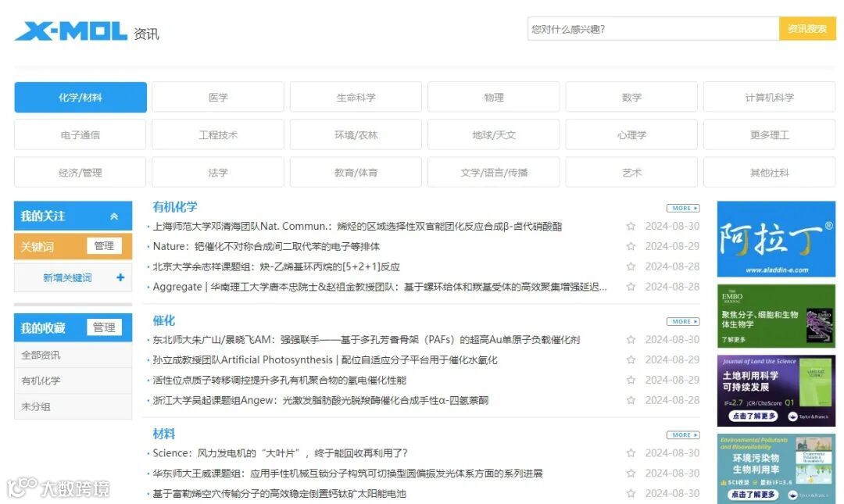The image size is (844, 504).
Task: Select the 经济/管理 category tab
Action: click(80, 173)
